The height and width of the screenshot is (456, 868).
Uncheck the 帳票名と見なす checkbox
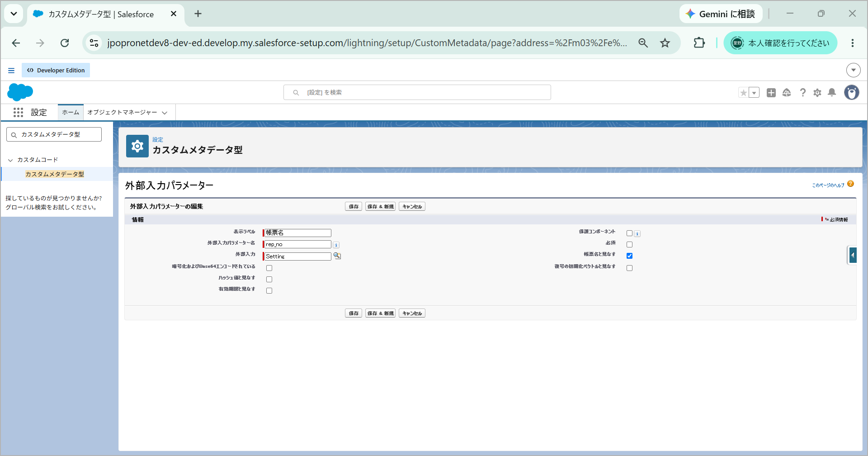click(629, 256)
